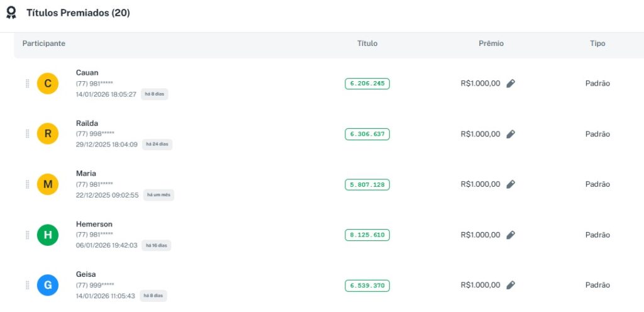Grab the drag handle beside Cauan
This screenshot has height=312, width=644.
(x=27, y=84)
